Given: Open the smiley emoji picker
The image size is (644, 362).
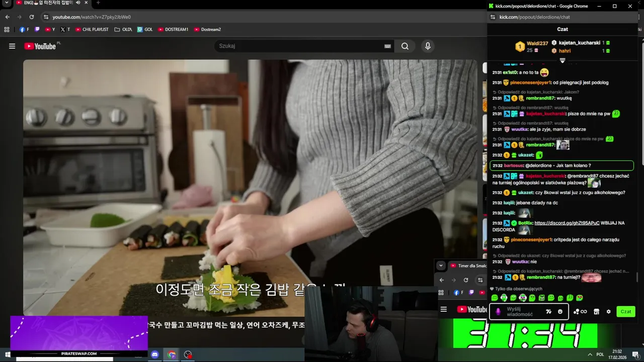Looking at the screenshot, I should [x=560, y=312].
